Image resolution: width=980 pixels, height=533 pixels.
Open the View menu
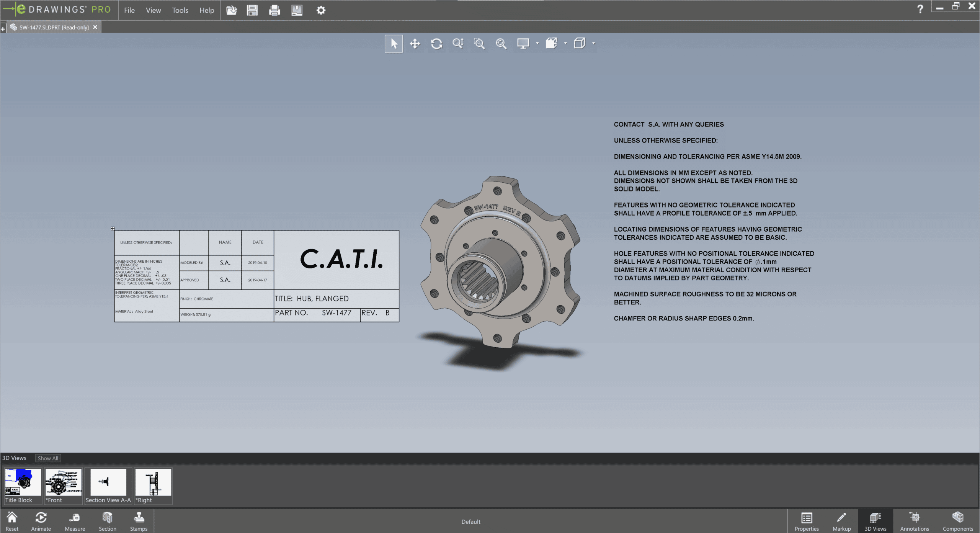click(x=153, y=10)
